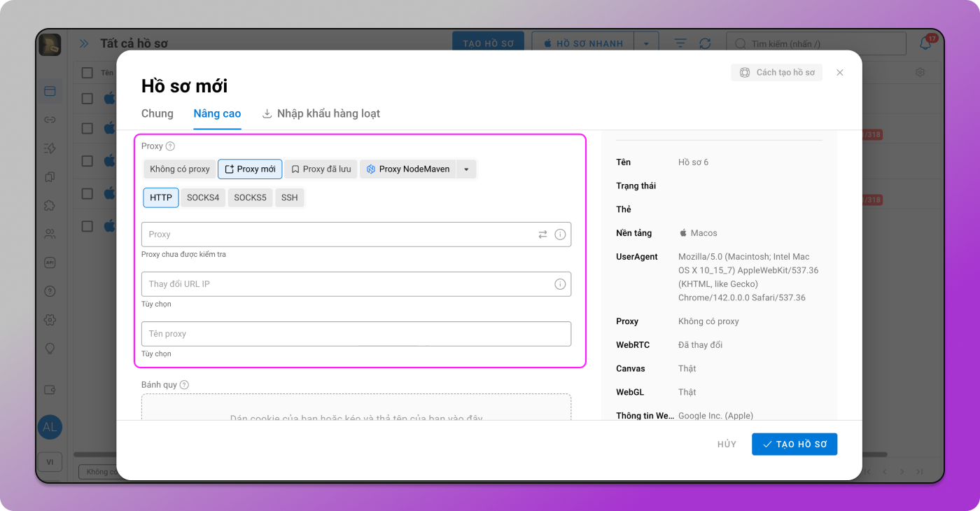Viewport: 980px width, 511px height.
Task: Open the Nhập khẩu hàng loạt tab
Action: click(321, 113)
